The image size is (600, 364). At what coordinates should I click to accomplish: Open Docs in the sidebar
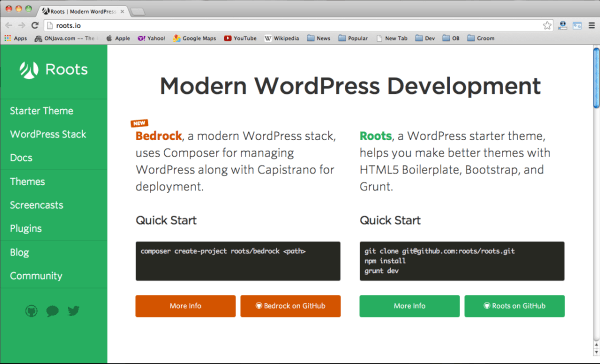[x=21, y=158]
